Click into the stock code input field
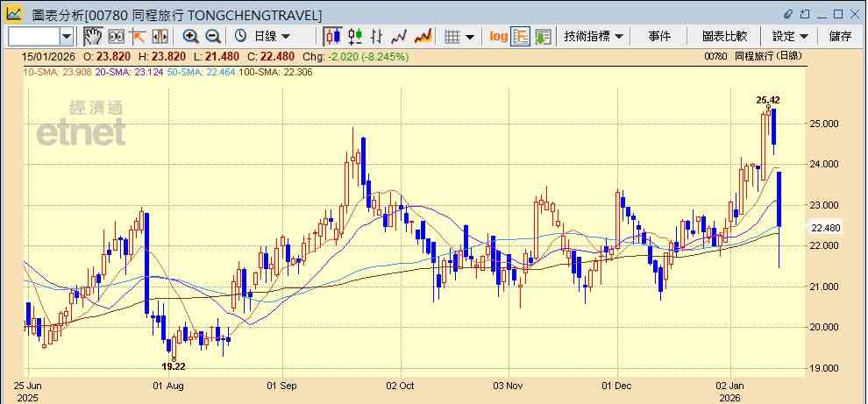The height and width of the screenshot is (404, 868). 34,37
